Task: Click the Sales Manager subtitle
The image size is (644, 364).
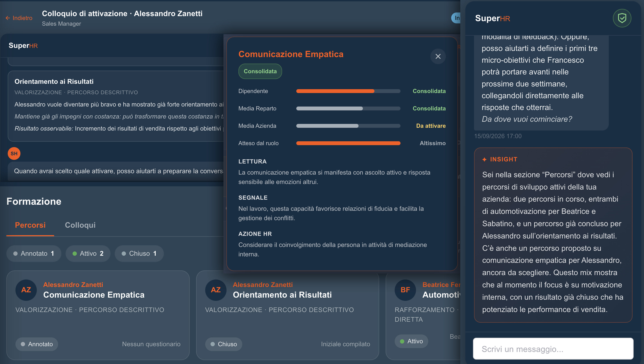Action: point(61,24)
